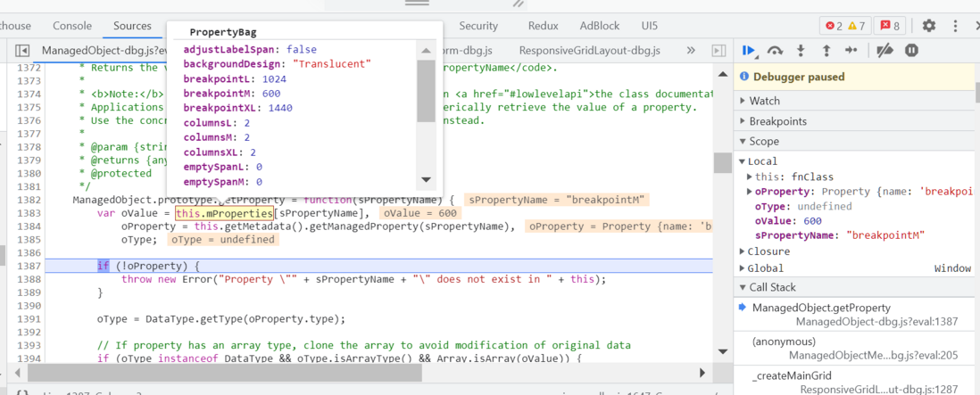Viewport: 980px width, 395px height.
Task: Toggle pause on exceptions
Action: [x=911, y=51]
